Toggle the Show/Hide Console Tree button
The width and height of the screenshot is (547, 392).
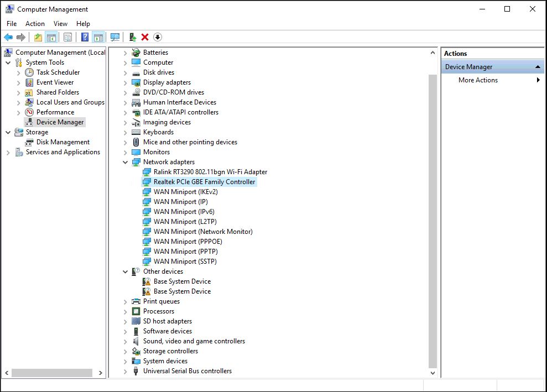coord(51,37)
